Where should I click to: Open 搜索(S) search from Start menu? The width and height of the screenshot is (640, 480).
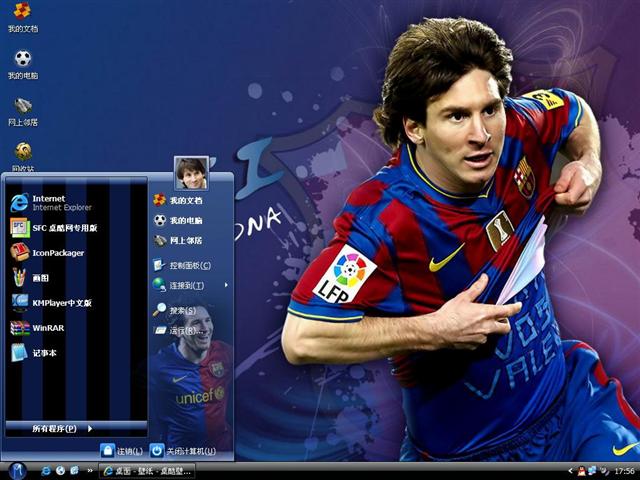[175, 310]
